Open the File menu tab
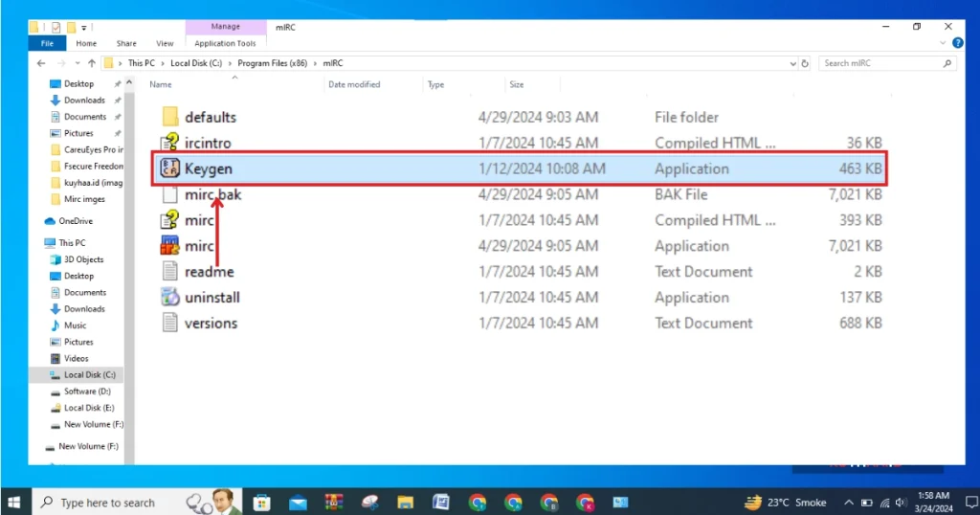The width and height of the screenshot is (980, 515). [47, 43]
